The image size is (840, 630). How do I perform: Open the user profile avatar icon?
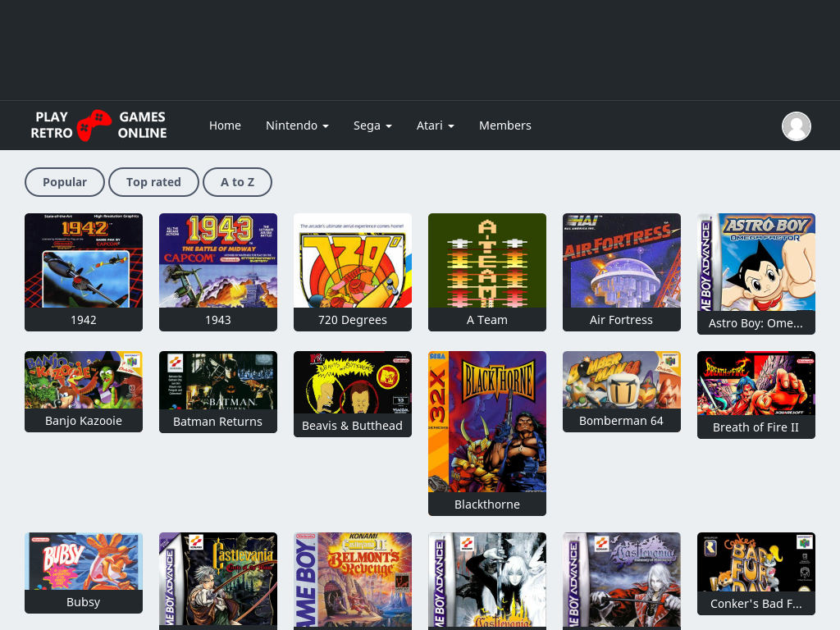(797, 126)
